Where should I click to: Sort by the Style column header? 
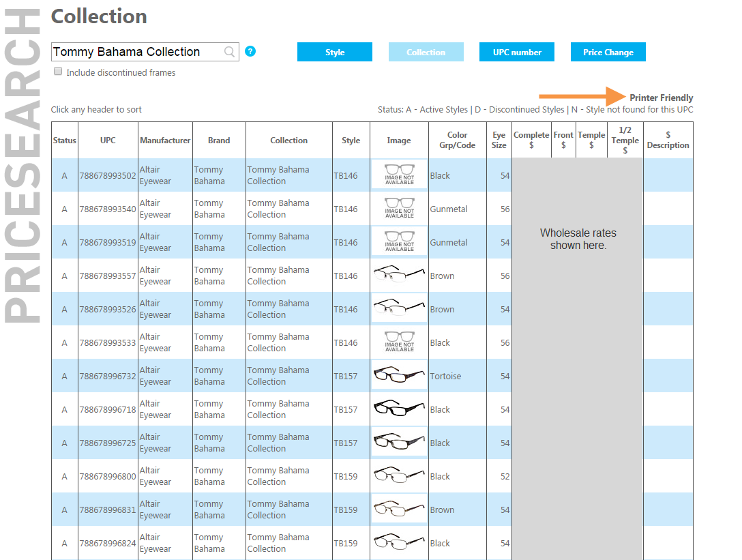click(x=351, y=140)
